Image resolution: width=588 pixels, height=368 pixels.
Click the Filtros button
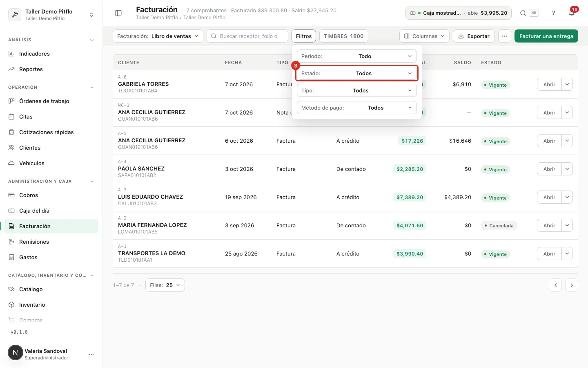[x=304, y=36]
